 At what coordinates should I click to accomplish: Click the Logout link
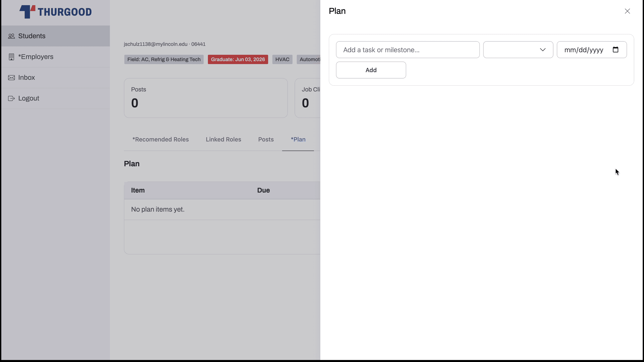pos(29,98)
